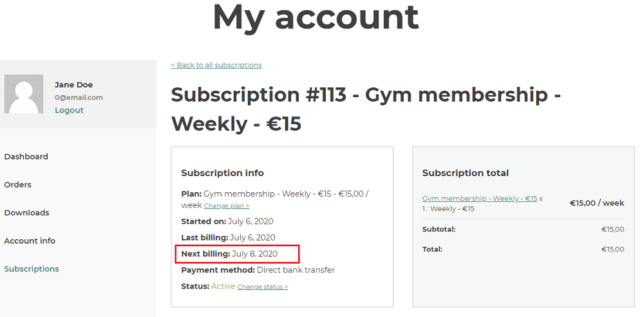Click the Next billing date line
Image resolution: width=644 pixels, height=317 pixels.
click(229, 254)
